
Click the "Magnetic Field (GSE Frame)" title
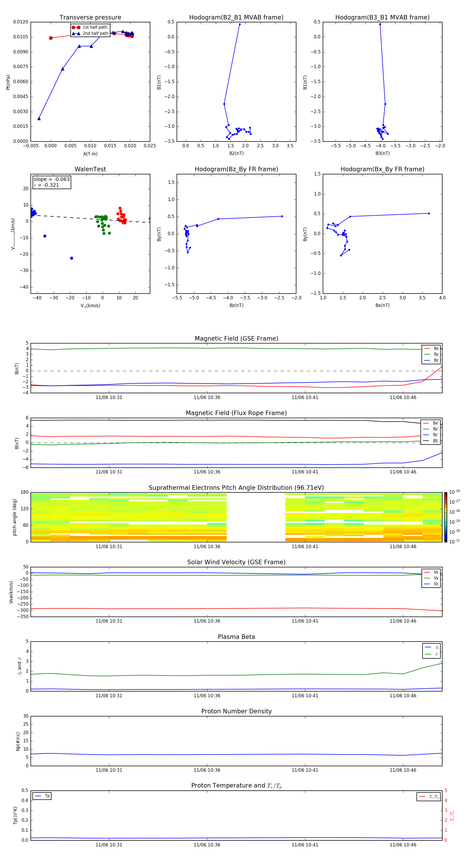pos(236,339)
